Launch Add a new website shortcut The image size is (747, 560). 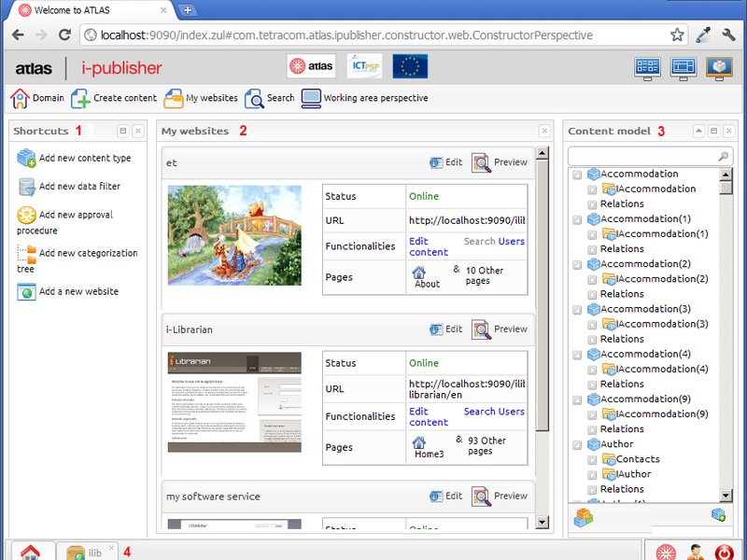tap(67, 291)
